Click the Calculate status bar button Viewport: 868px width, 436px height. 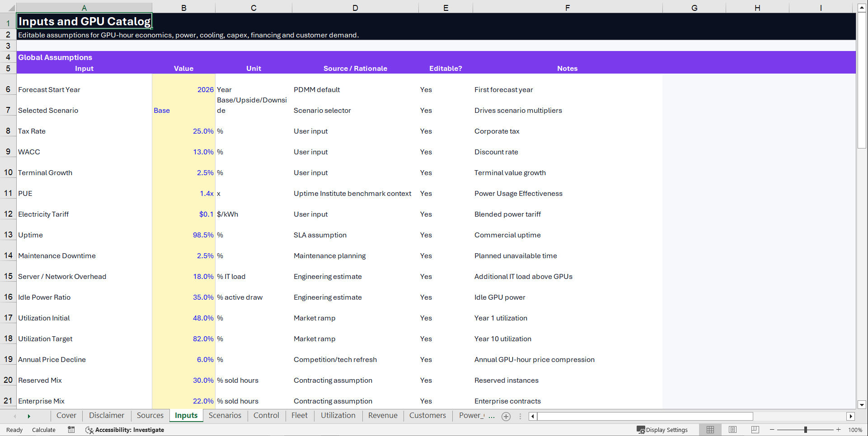44,430
